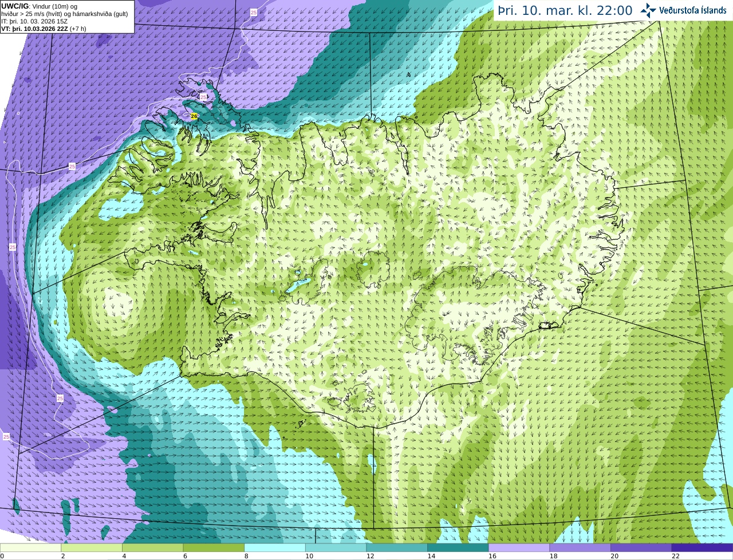Viewport: 733px width, 560px height.
Task: Click the legend scale label 6
Action: [185, 556]
